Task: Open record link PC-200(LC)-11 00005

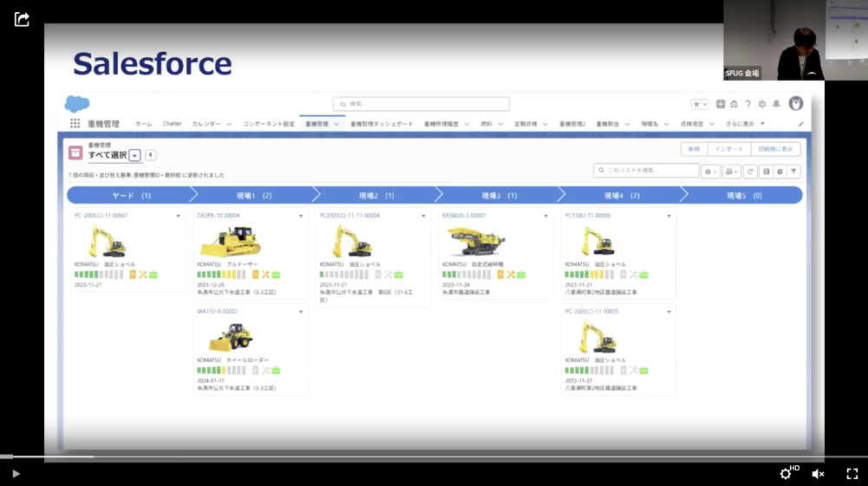Action: (591, 311)
